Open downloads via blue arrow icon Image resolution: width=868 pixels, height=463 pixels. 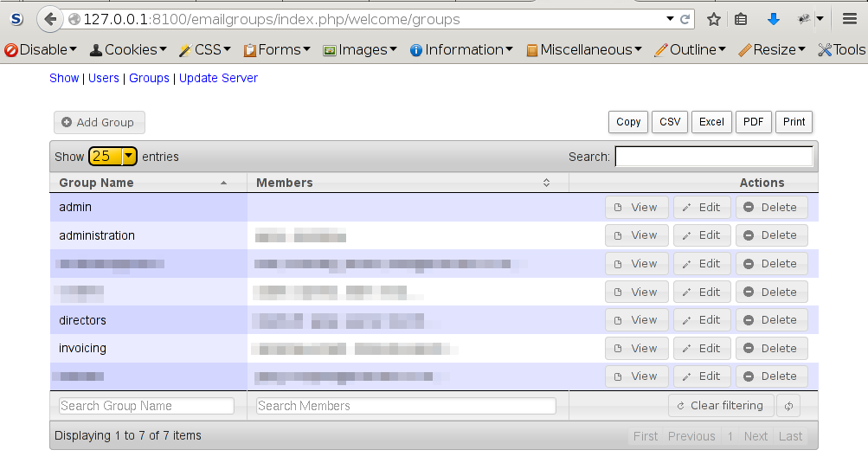click(x=774, y=20)
